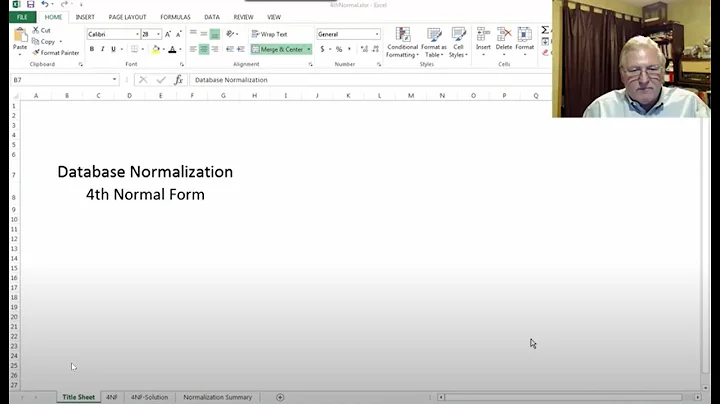The height and width of the screenshot is (404, 720).
Task: Open the General number format dropdown
Action: (377, 34)
